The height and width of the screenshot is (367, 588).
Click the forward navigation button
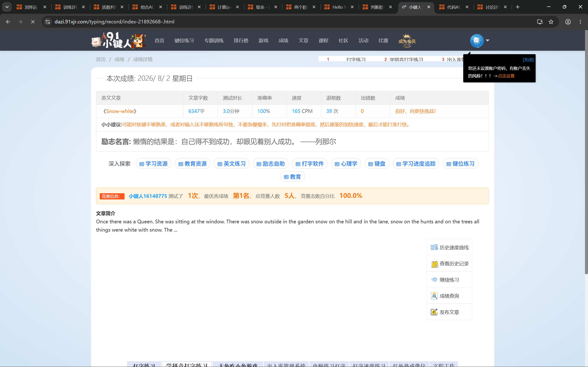(20, 22)
